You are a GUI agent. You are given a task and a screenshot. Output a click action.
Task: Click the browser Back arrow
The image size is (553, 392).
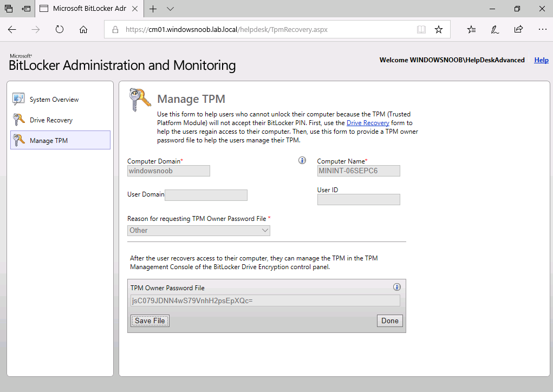tap(12, 30)
